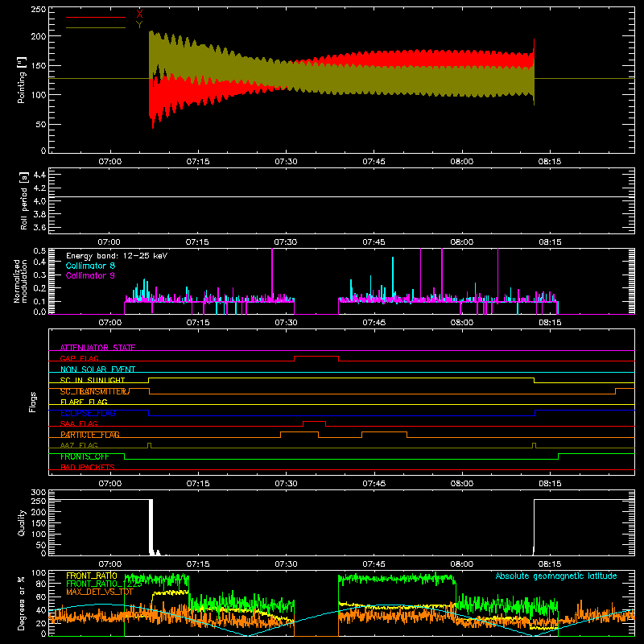Click the green FRONTS_OFF label
The width and height of the screenshot is (644, 644).
point(85,456)
